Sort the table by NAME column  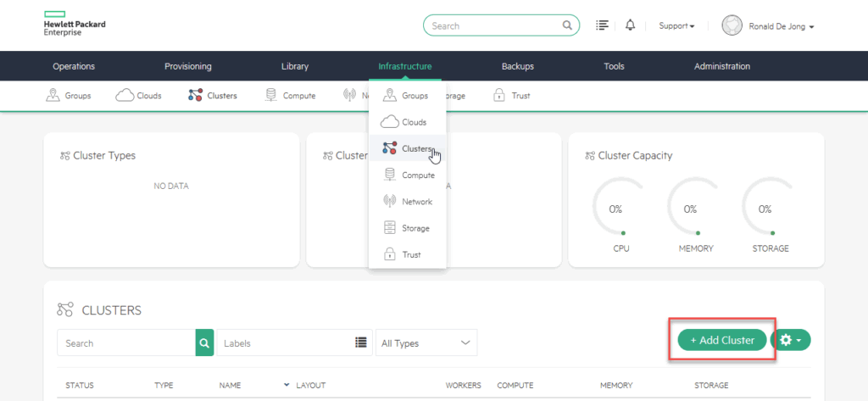pos(231,386)
